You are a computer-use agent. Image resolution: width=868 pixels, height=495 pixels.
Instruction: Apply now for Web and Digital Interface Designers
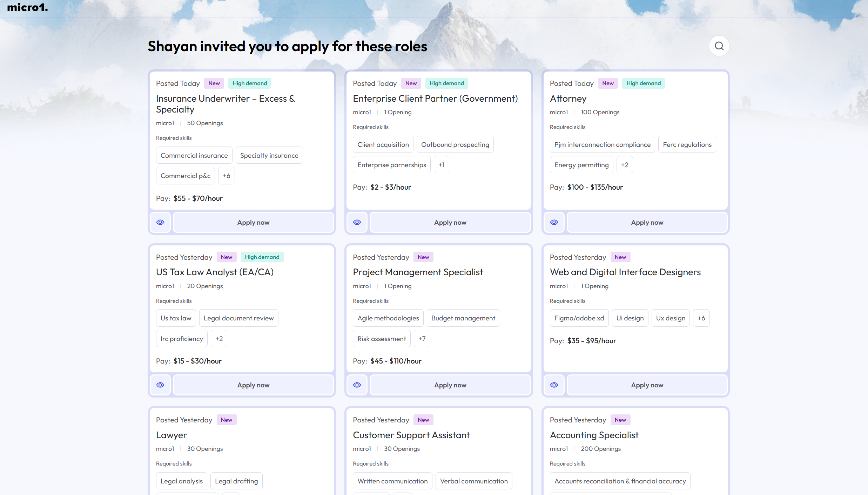(x=647, y=385)
